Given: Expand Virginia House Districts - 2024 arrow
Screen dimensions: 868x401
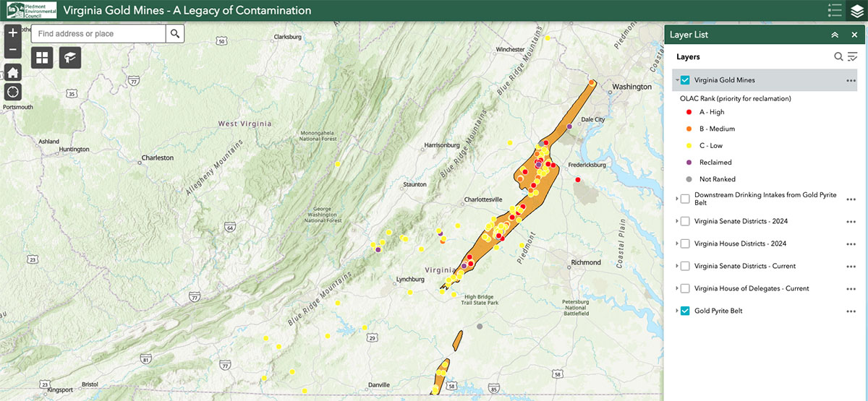Looking at the screenshot, I should (676, 243).
